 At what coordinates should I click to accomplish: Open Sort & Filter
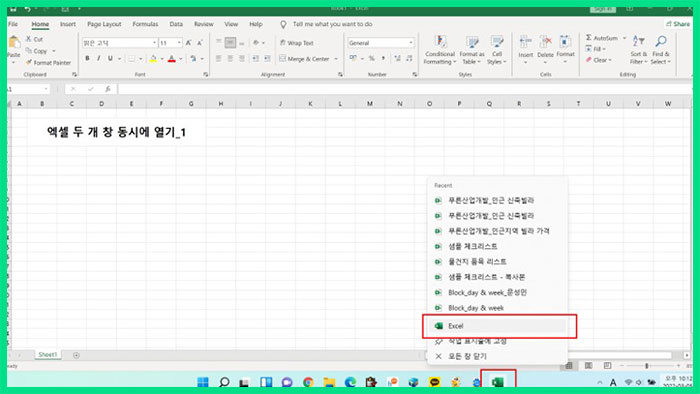[638, 50]
